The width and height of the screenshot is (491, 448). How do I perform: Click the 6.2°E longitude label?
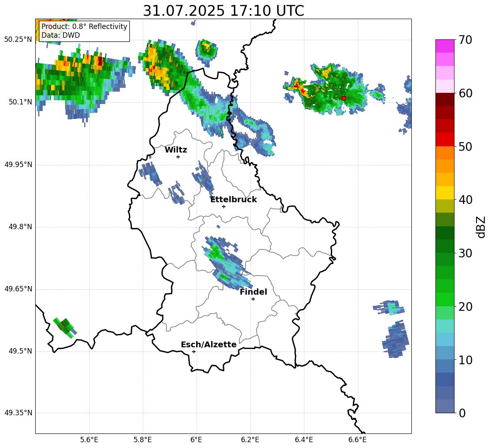(x=250, y=440)
